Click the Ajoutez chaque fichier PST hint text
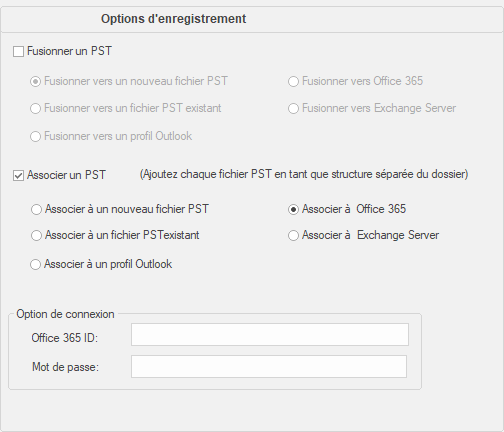Image resolution: width=504 pixels, height=432 pixels. pos(304,174)
